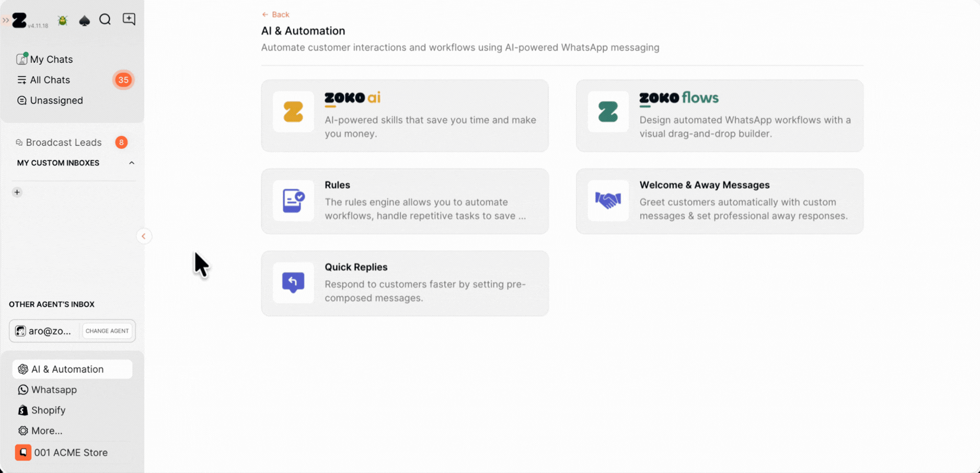The height and width of the screenshot is (473, 980).
Task: Click the spade icon in top bar
Action: coord(84,20)
